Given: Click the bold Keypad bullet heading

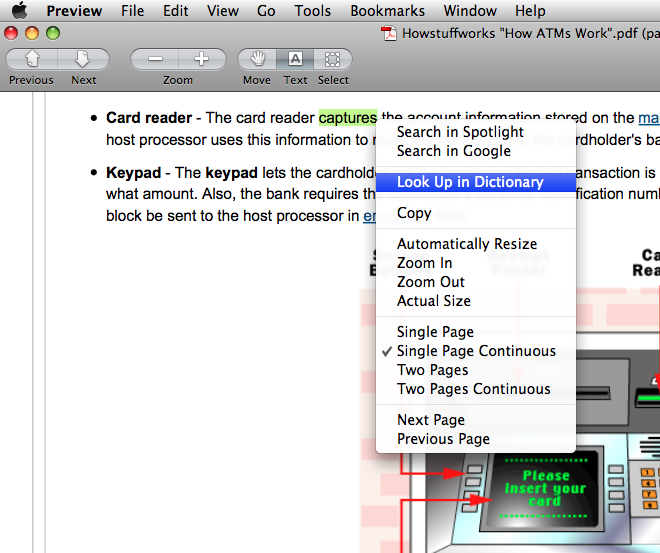Looking at the screenshot, I should [x=133, y=173].
